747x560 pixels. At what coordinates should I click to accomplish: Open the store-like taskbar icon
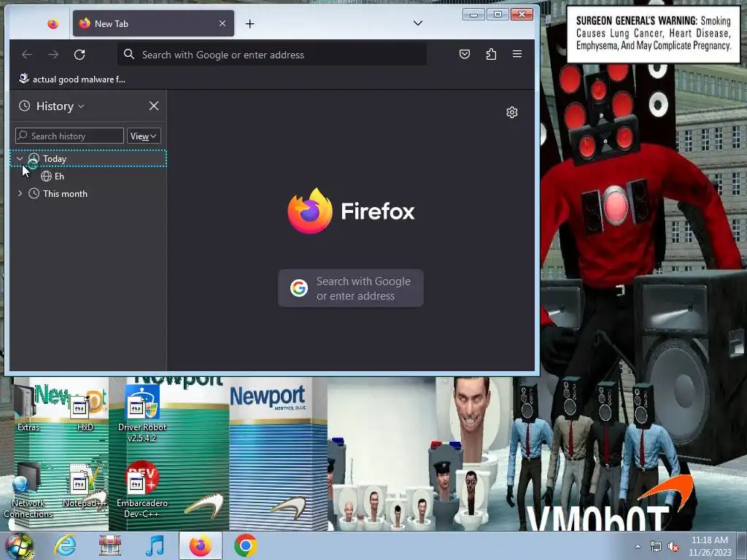(110, 545)
